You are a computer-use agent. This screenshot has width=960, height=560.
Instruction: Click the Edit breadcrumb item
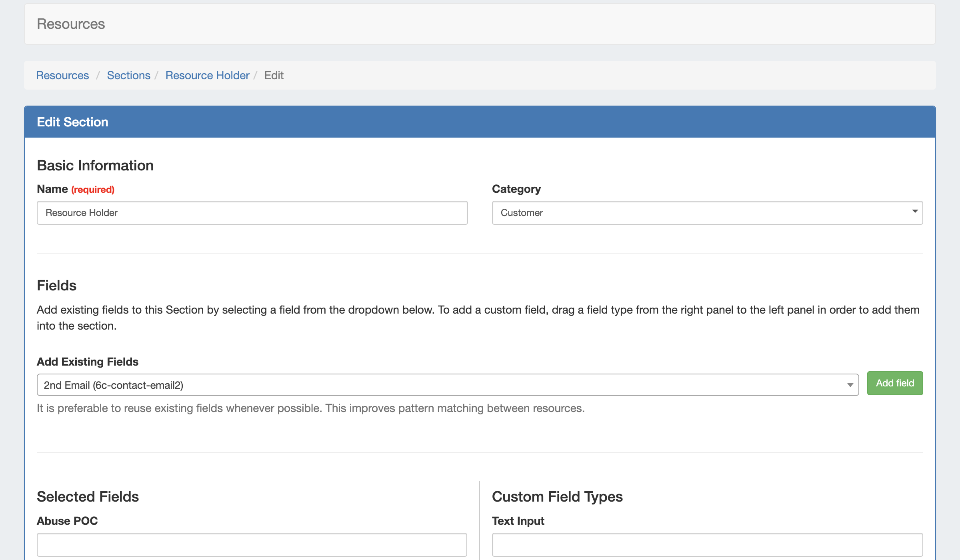tap(274, 75)
